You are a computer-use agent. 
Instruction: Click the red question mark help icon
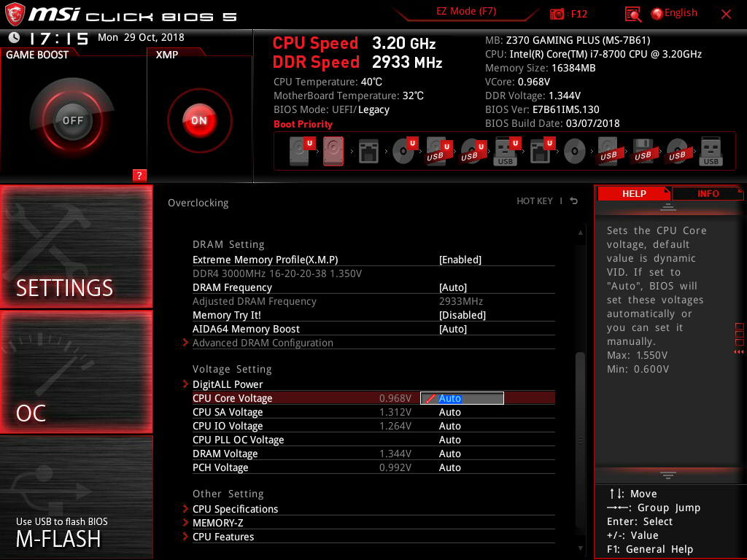(139, 175)
